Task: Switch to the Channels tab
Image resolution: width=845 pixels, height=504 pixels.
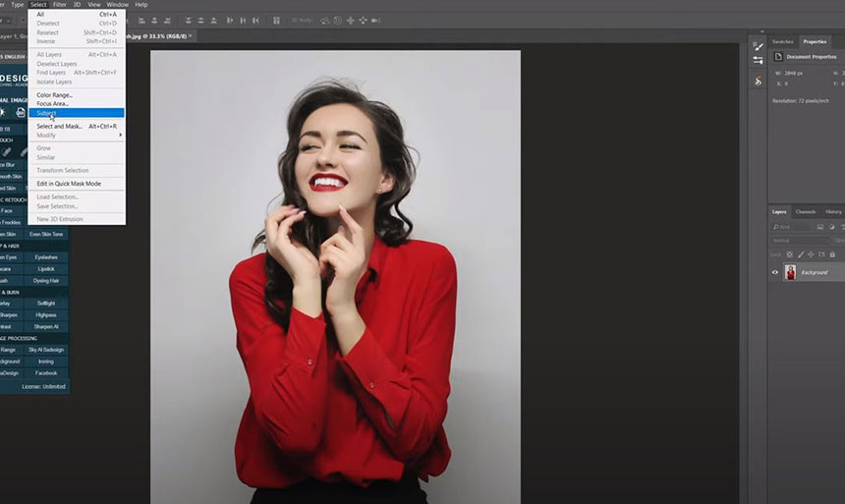Action: point(805,211)
